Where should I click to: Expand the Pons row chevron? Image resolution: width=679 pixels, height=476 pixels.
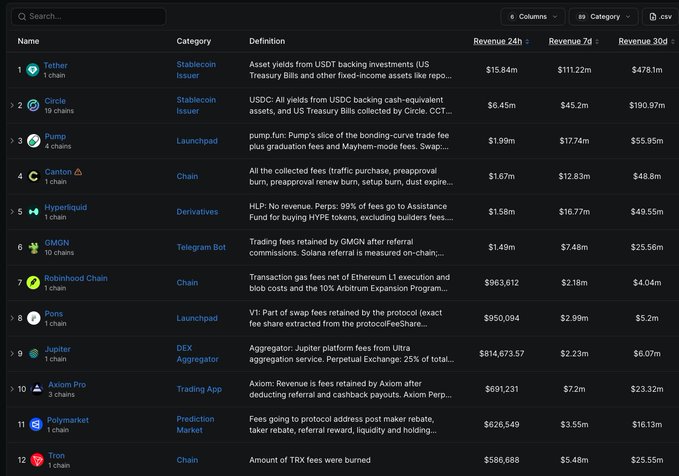click(12, 318)
